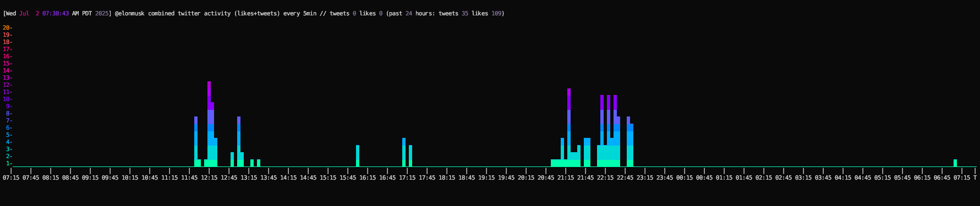Image resolution: width=980 pixels, height=206 pixels.
Task: Click the isolated bar just before 16:15
Action: tap(358, 156)
